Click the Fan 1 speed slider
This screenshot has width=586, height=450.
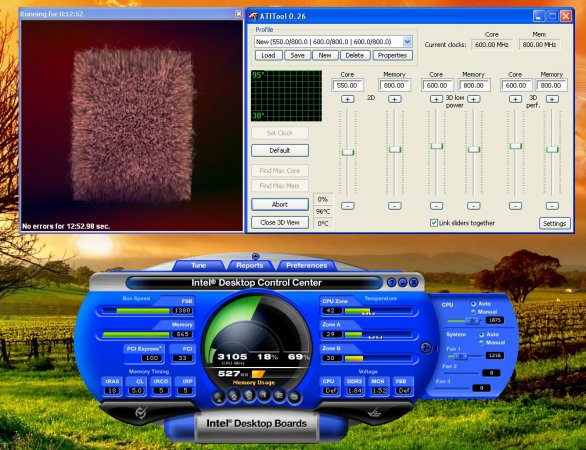[460, 356]
